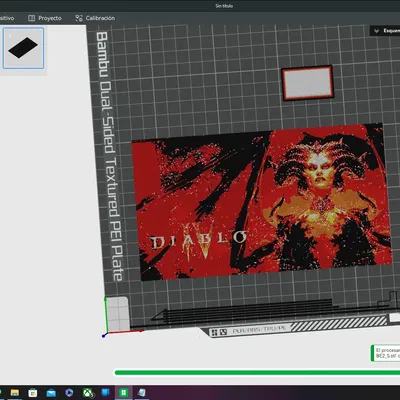Click the Calibración tab's icon

(x=79, y=18)
